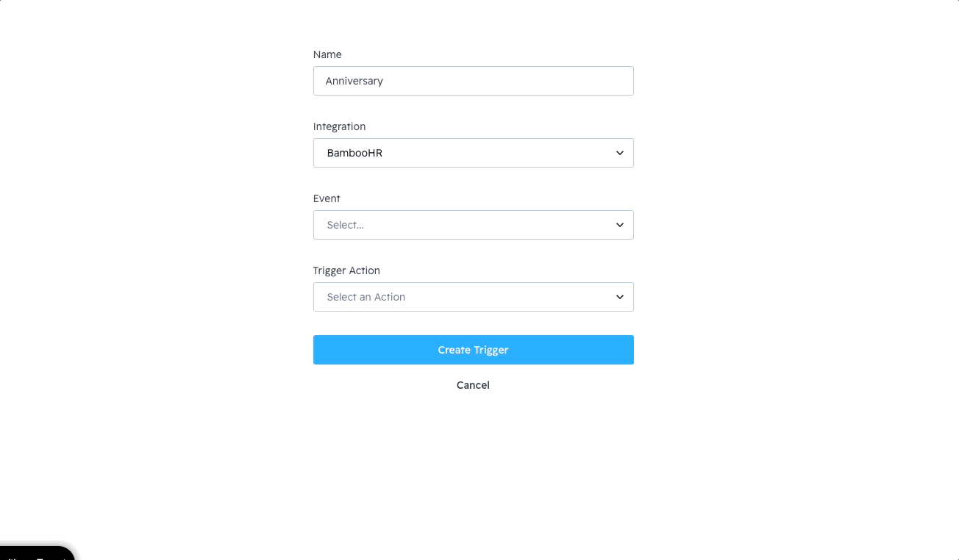Image resolution: width=959 pixels, height=560 pixels.
Task: Submit the form using the blue button
Action: pos(473,350)
